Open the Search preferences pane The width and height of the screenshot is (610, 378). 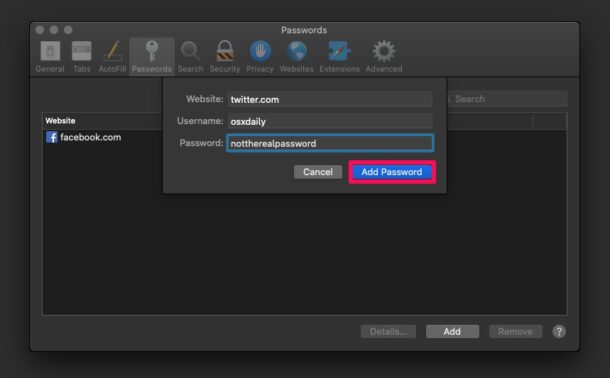point(190,57)
